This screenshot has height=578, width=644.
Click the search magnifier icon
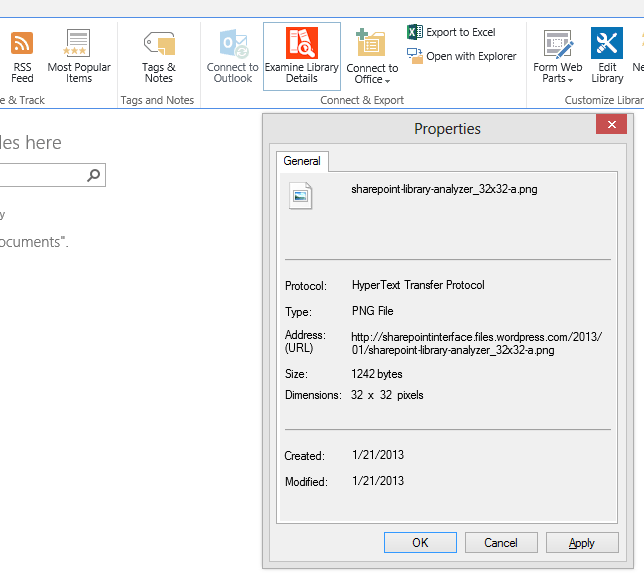94,175
